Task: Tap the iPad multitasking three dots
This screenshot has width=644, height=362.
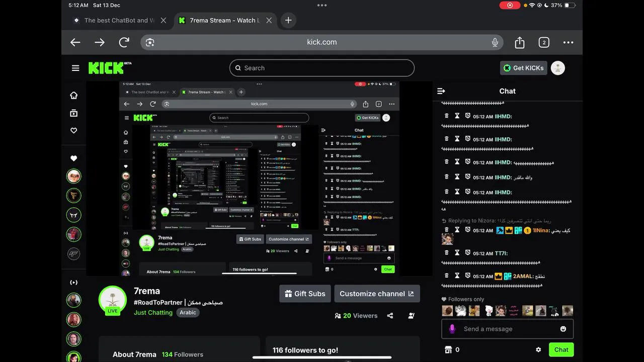Action: (322, 5)
